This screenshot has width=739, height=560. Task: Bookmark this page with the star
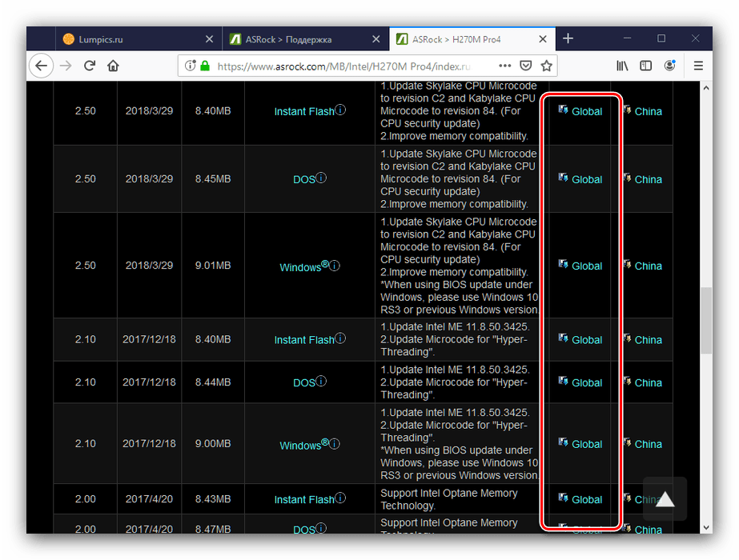[546, 66]
